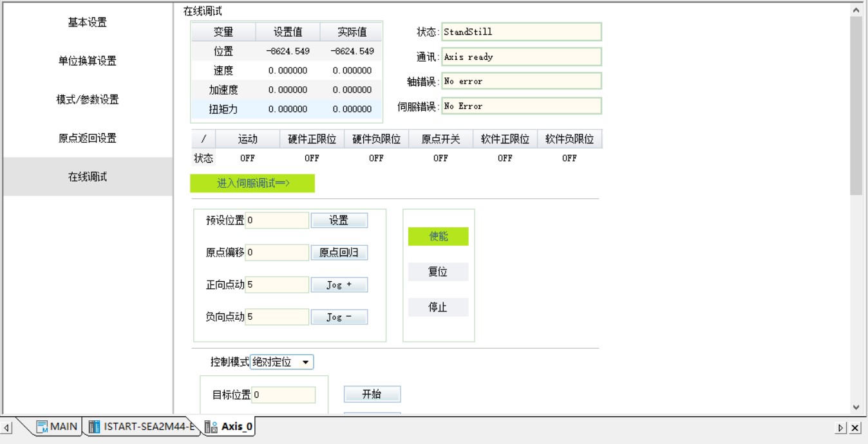
Task: Open 基本设置 in the sidebar
Action: pos(88,23)
